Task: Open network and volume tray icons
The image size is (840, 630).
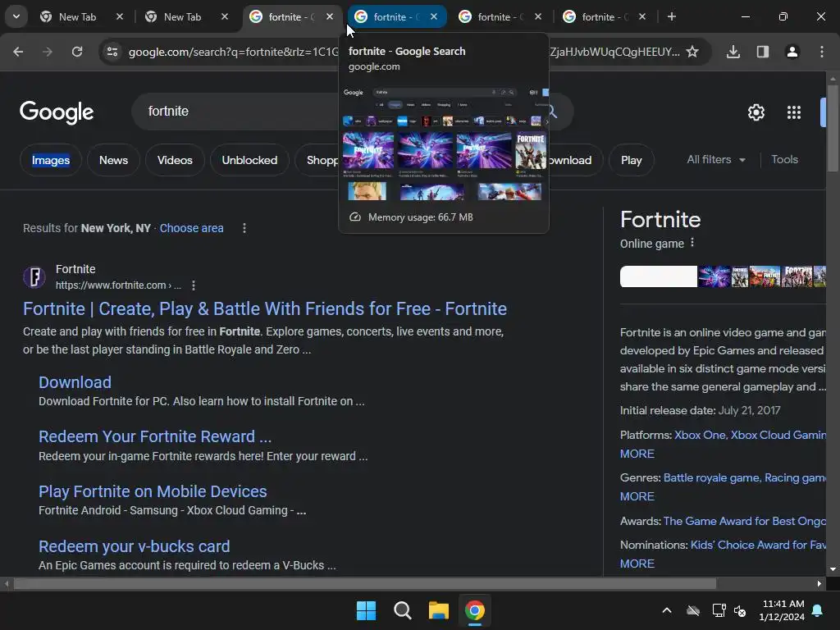Action: click(x=729, y=610)
